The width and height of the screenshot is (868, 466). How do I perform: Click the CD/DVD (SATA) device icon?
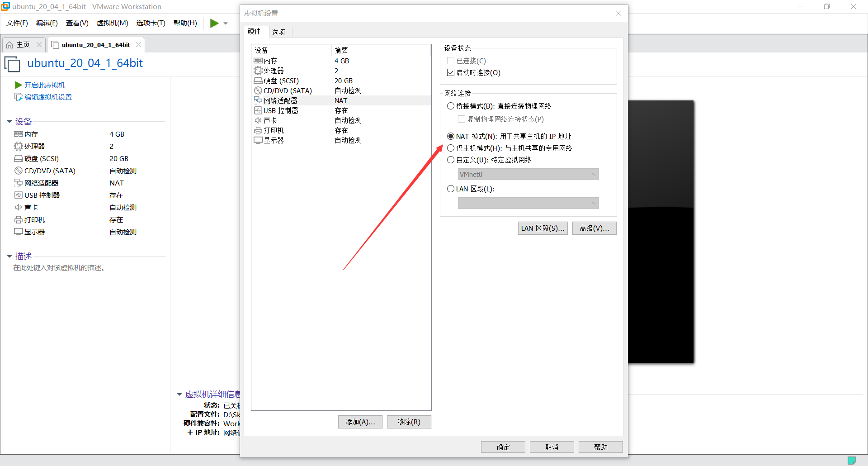click(258, 90)
